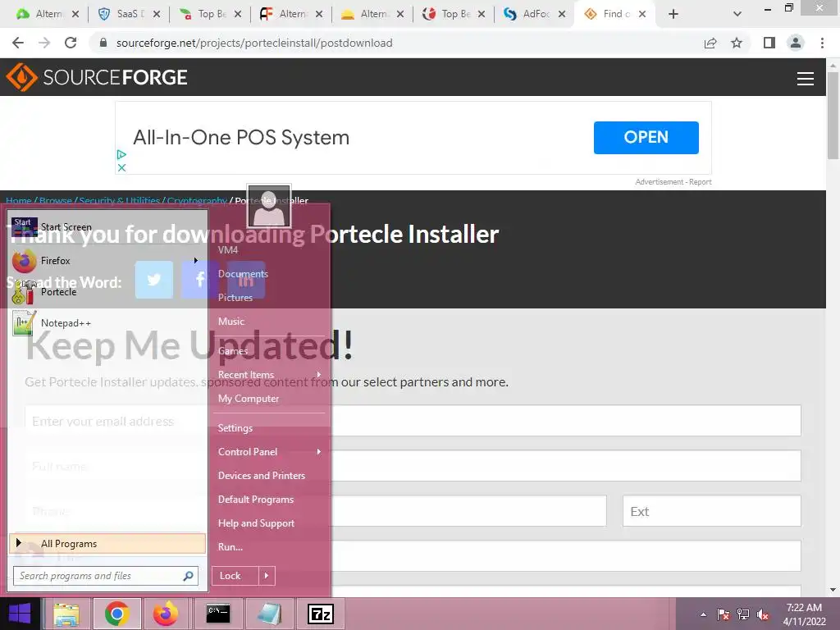Toggle Chrome side panel
The image size is (840, 630).
coord(769,43)
